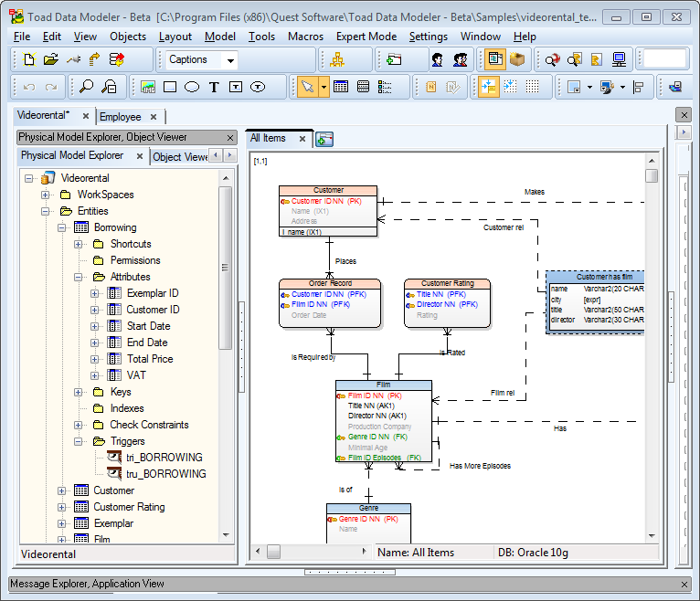This screenshot has height=601, width=700.
Task: Select tri_BORROWING trigger in tree
Action: tap(164, 458)
